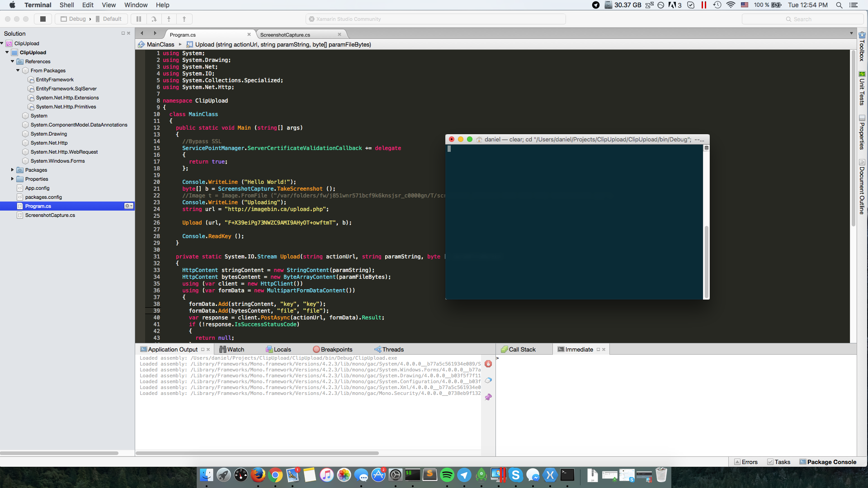Toggle auto-hide on the Solution pad
This screenshot has width=868, height=488.
coord(123,33)
